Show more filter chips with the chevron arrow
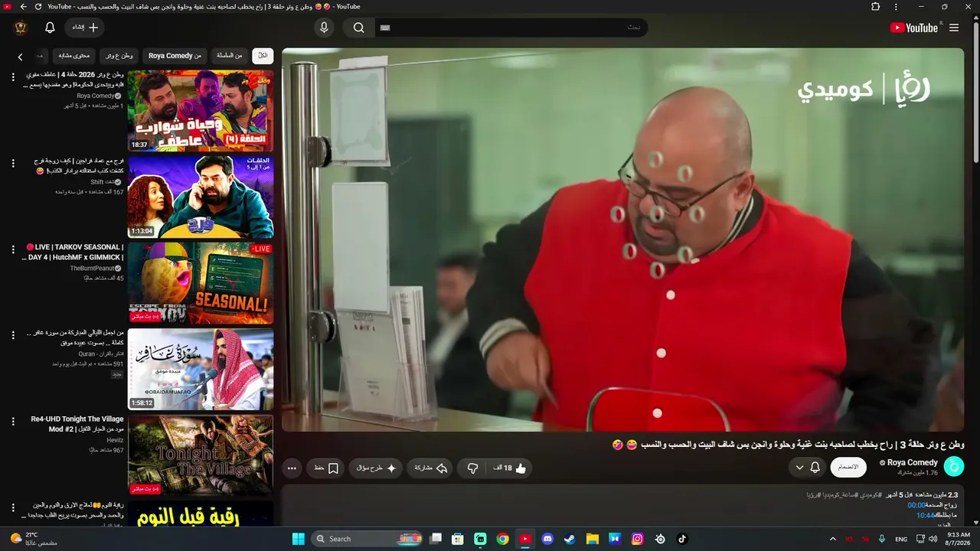Image resolution: width=980 pixels, height=551 pixels. [20, 57]
